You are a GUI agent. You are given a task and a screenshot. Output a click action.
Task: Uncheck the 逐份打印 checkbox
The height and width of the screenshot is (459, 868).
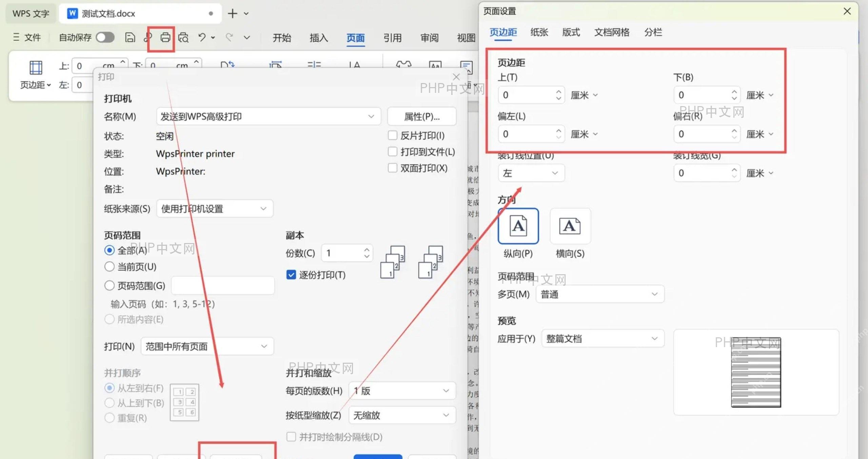tap(291, 275)
